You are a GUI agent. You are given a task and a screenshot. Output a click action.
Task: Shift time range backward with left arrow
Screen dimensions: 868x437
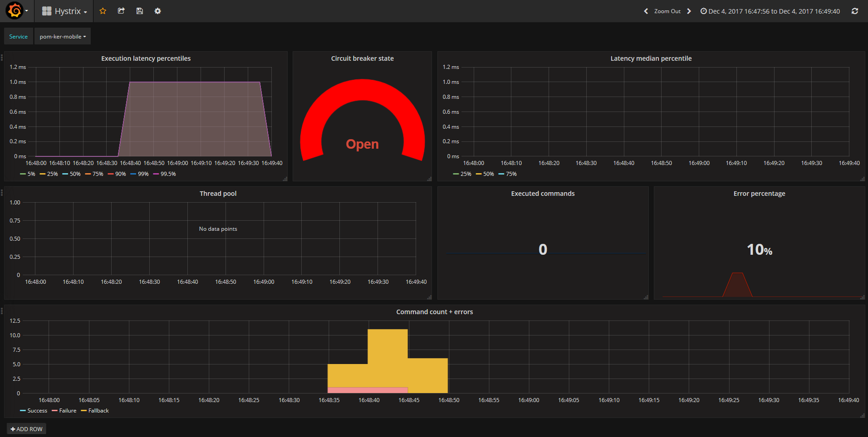[x=646, y=11]
